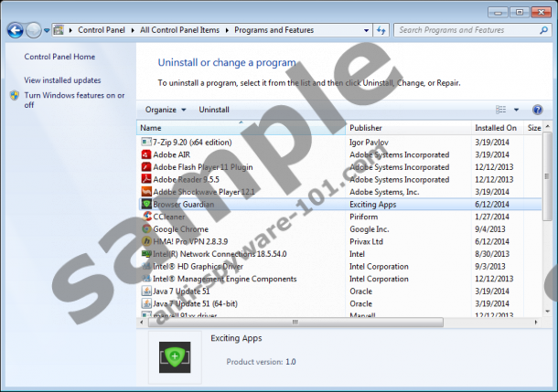This screenshot has width=558, height=392.
Task: Select the Browser Guardian shield icon
Action: click(146, 205)
